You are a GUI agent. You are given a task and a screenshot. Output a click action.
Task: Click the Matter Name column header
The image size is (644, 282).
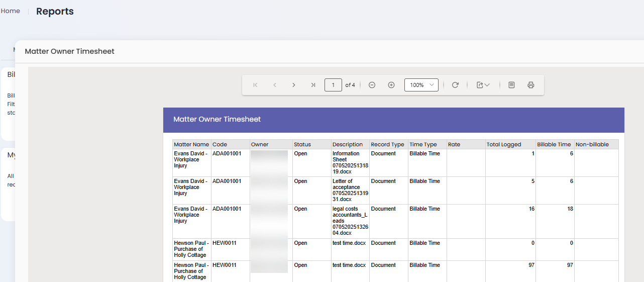point(191,144)
